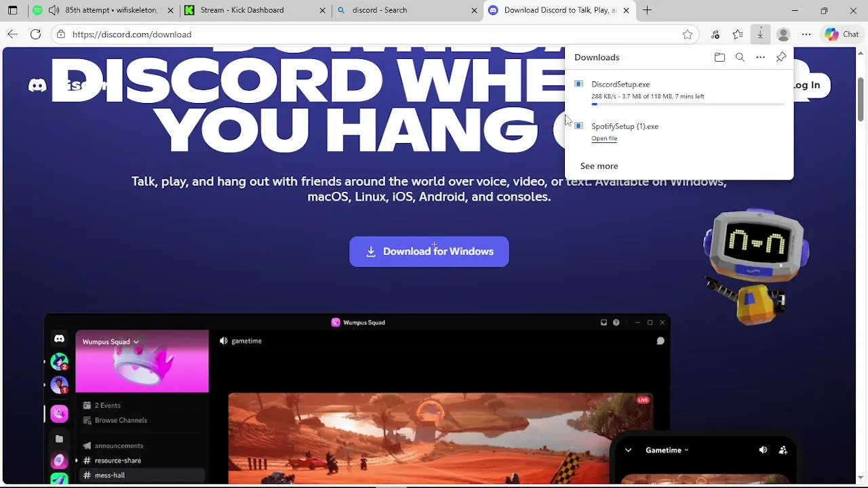868x488 pixels.
Task: Collapse the Gametime panel chevron
Action: tap(628, 450)
